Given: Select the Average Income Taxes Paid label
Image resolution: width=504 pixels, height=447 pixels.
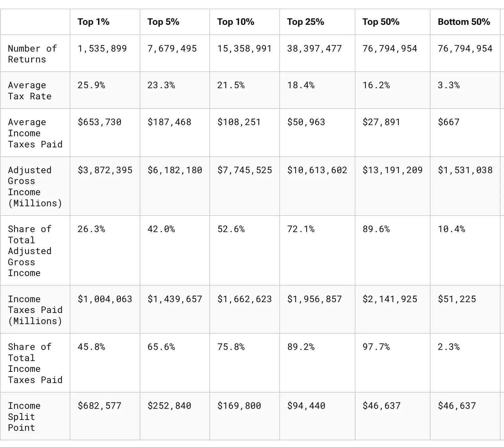Looking at the screenshot, I should pos(35,133).
